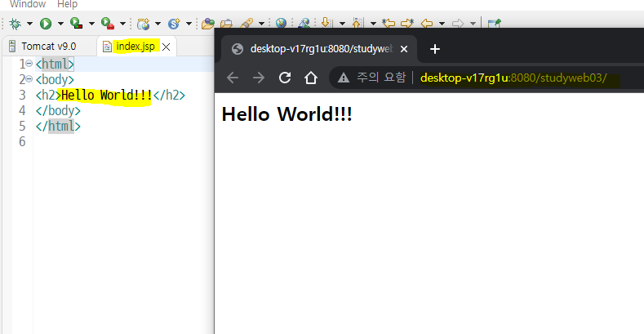This screenshot has height=334, width=644.
Task: Click the green Run button
Action: [46, 24]
